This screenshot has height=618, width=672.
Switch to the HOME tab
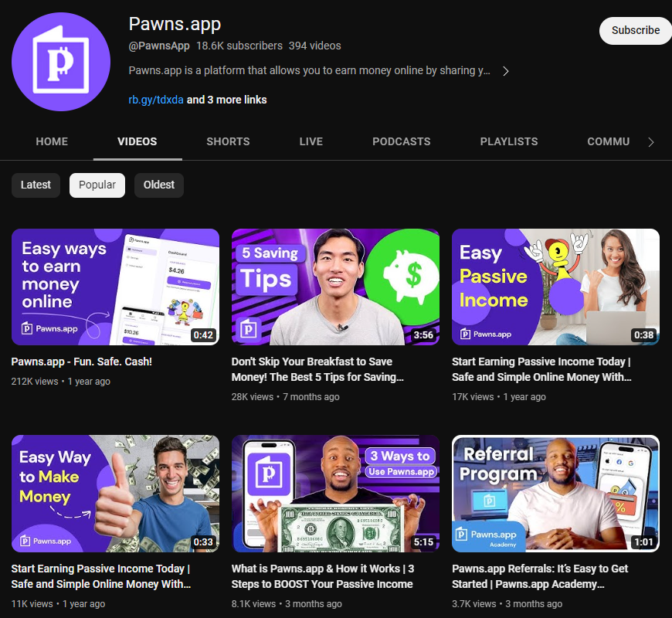coord(52,141)
